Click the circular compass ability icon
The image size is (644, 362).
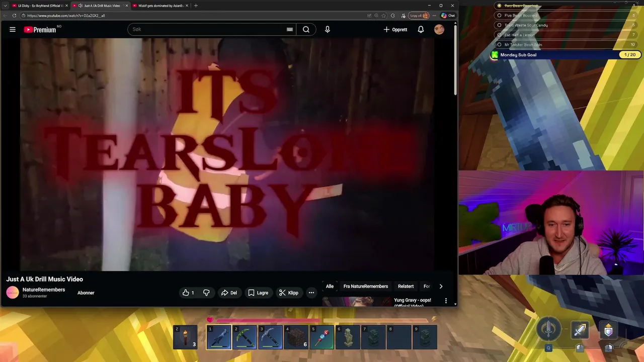coord(548,329)
